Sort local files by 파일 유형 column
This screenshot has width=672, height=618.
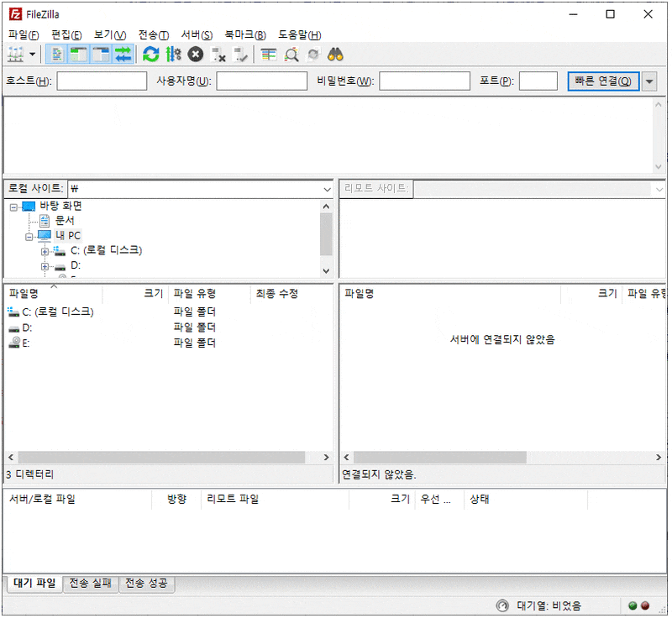point(209,294)
